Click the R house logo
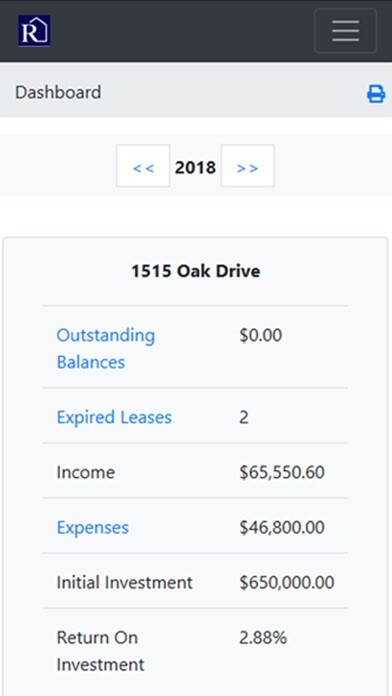Image resolution: width=392 pixels, height=696 pixels. pos(34,31)
